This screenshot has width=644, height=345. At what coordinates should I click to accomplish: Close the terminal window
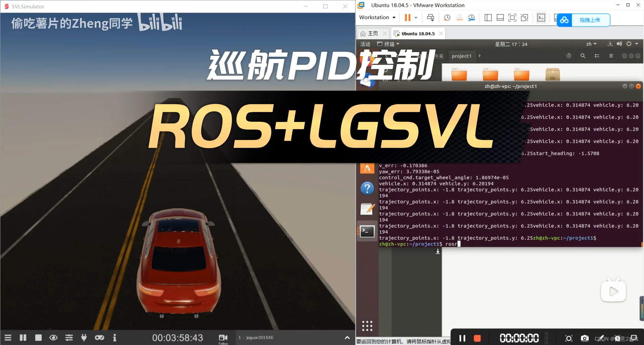pos(638,86)
